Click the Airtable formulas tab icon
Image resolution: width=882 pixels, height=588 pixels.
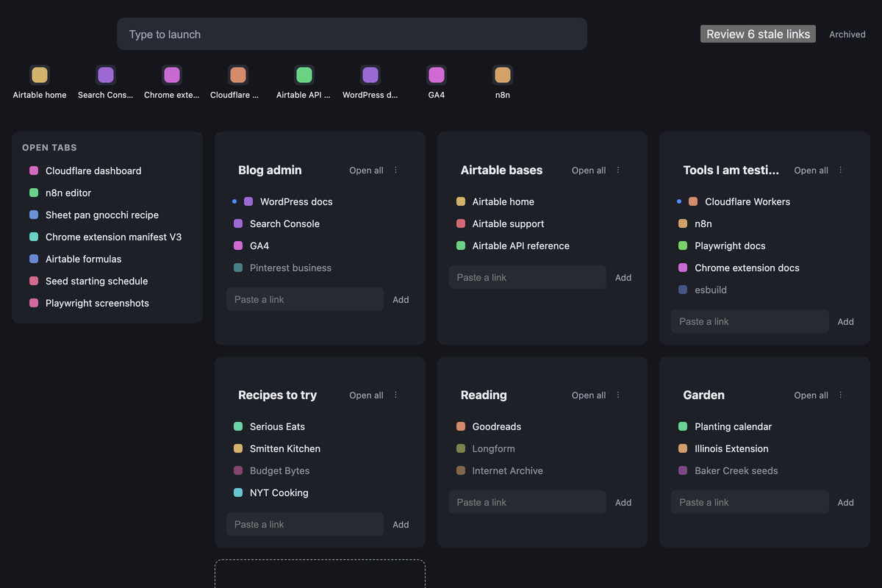[x=34, y=259]
